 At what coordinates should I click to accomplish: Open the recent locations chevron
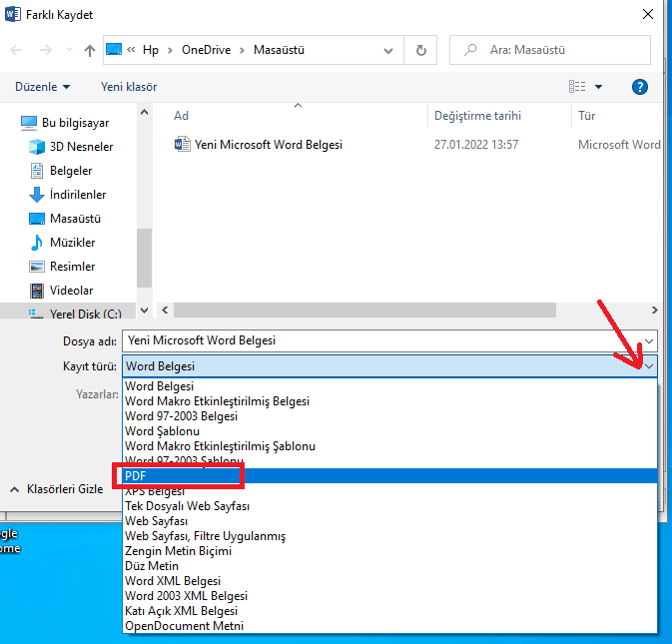pyautogui.click(x=69, y=50)
